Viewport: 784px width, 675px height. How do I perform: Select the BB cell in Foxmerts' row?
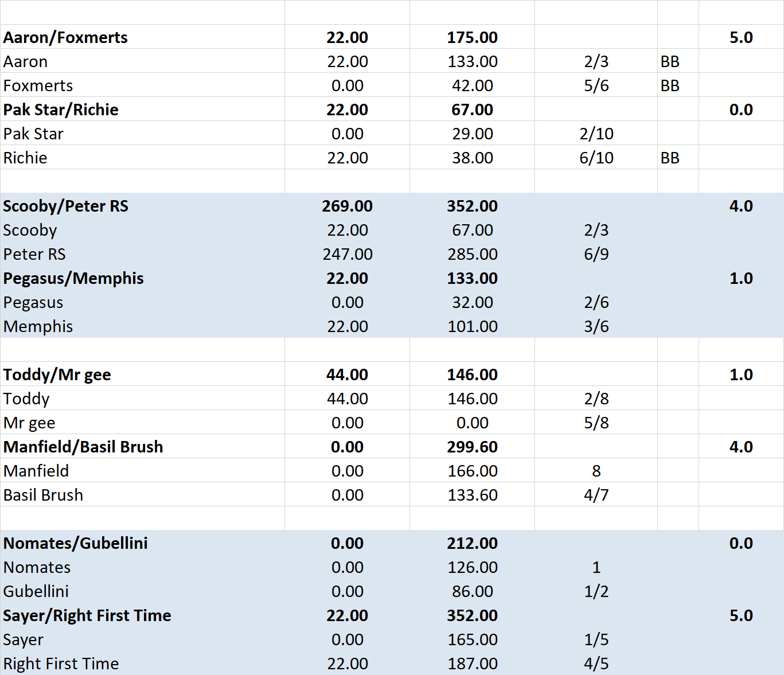tap(670, 85)
